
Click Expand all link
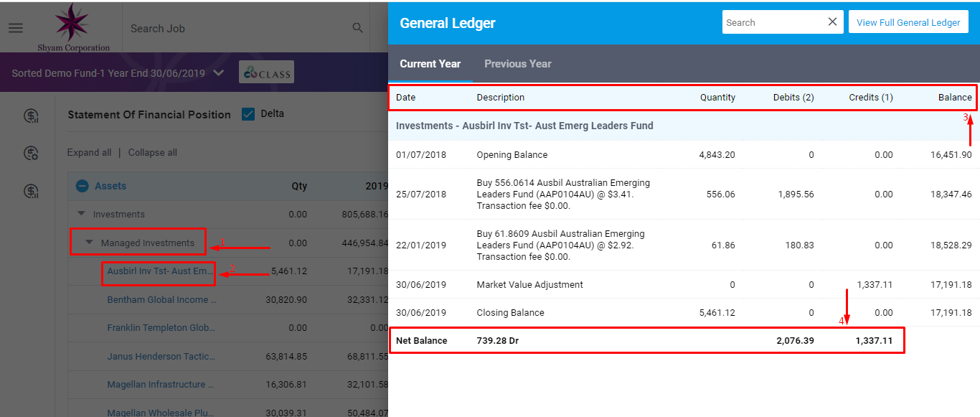89,152
